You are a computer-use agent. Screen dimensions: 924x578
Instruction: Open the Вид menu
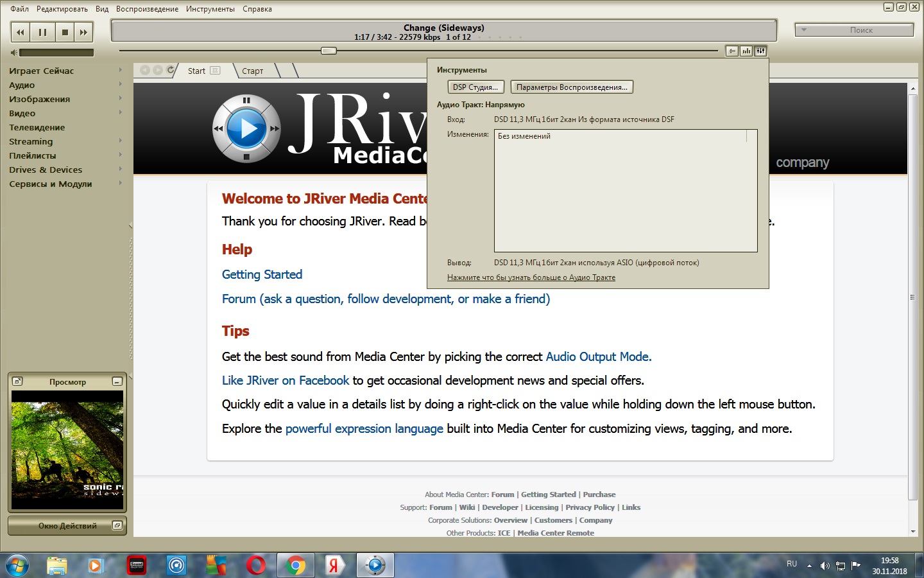pyautogui.click(x=102, y=9)
